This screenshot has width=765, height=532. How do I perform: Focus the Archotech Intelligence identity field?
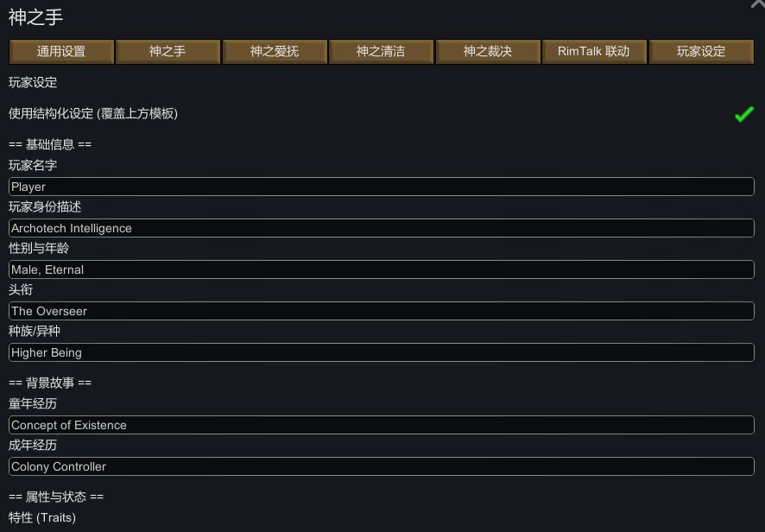381,228
